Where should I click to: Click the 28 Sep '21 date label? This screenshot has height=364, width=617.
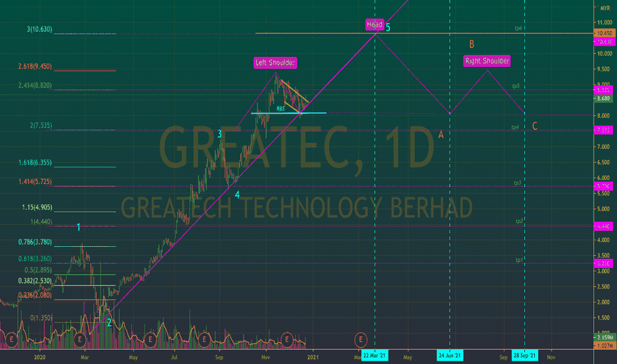click(524, 356)
